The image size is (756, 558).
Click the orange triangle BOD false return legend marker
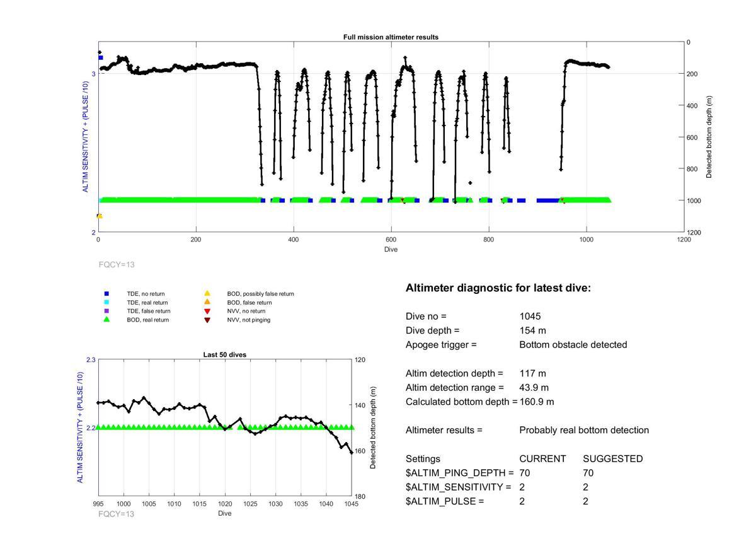pos(207,303)
